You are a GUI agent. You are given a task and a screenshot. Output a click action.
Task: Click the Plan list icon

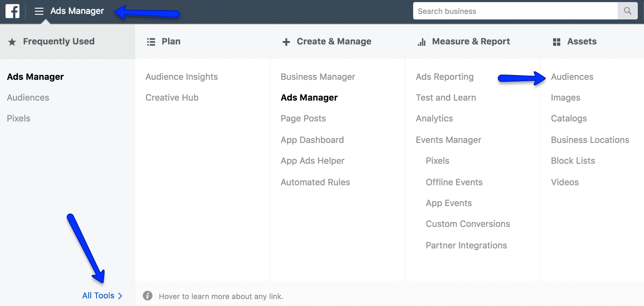tap(151, 42)
